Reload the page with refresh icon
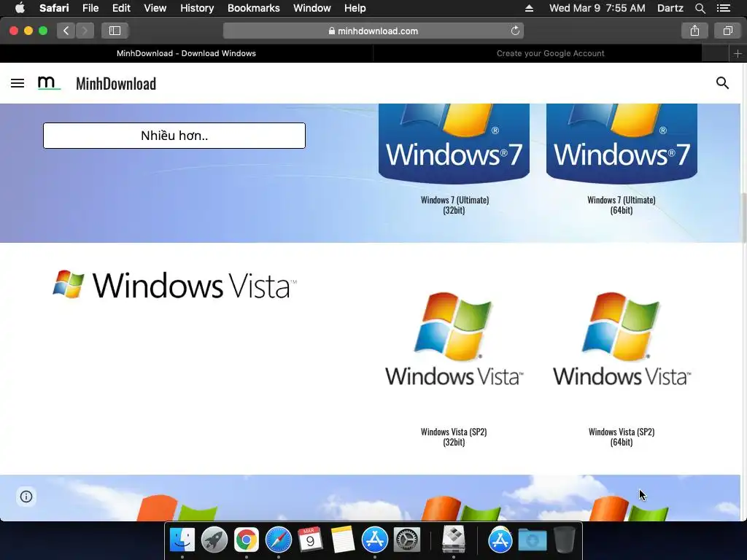747x560 pixels. point(515,31)
